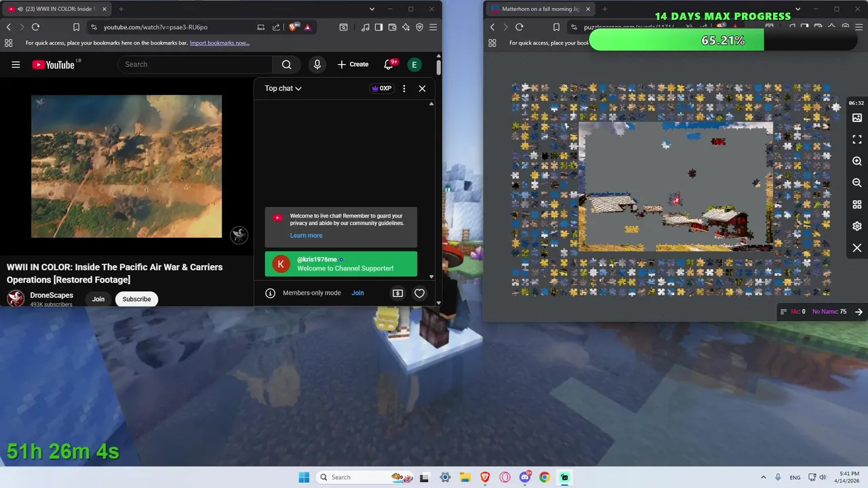Image resolution: width=868 pixels, height=488 pixels.
Task: Follow the Learn more link in chat
Action: 306,235
